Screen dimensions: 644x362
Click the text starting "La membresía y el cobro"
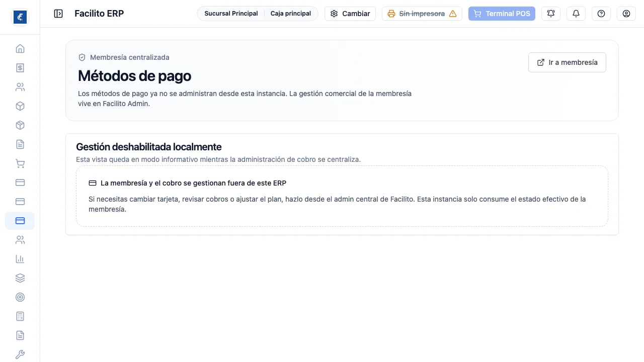click(x=193, y=183)
